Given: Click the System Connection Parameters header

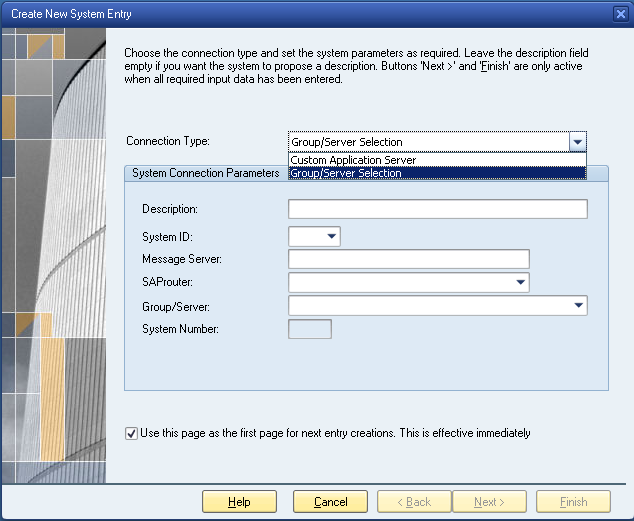Looking at the screenshot, I should coord(206,173).
